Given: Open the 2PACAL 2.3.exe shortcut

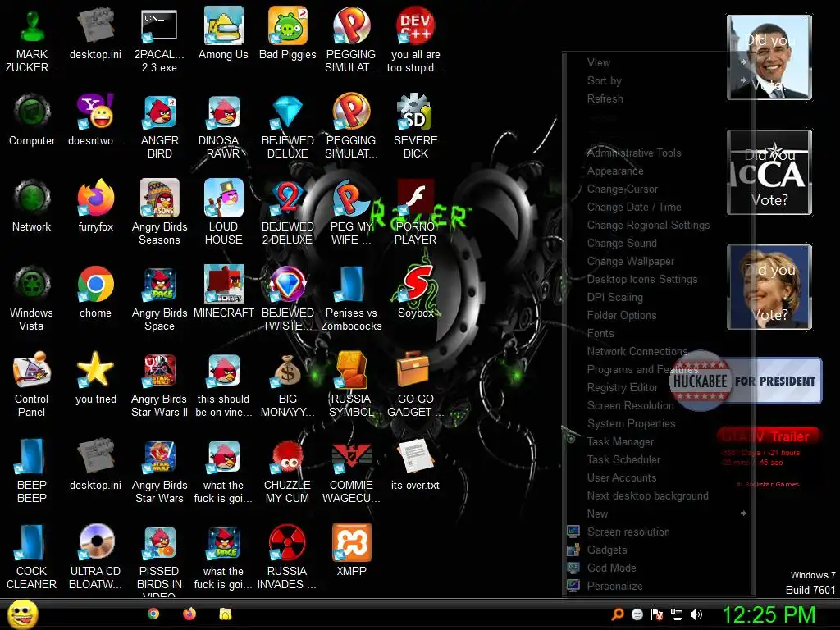Looking at the screenshot, I should 159,39.
